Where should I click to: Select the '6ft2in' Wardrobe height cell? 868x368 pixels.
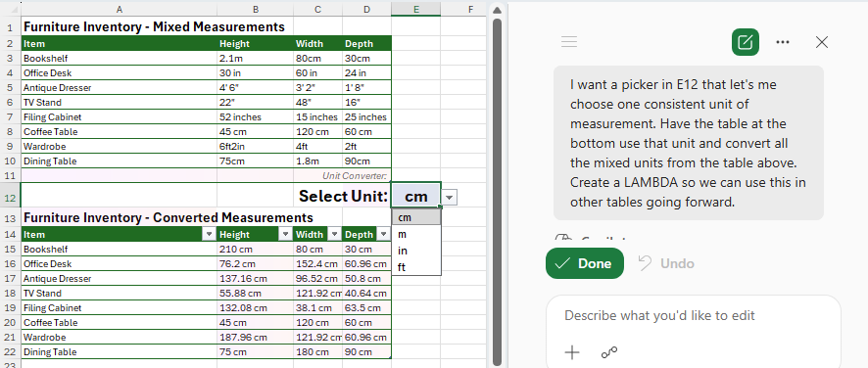coord(255,147)
